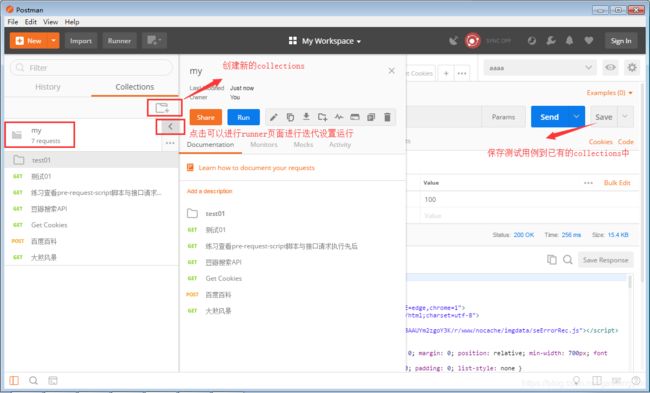Open the Edit menu
Viewport: 650px width, 393px height.
coord(31,22)
